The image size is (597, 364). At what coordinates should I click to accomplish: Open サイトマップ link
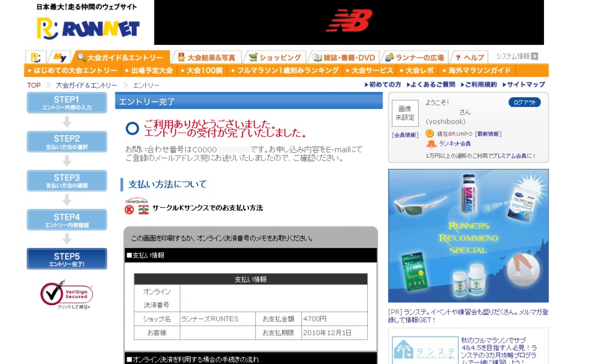coord(524,84)
